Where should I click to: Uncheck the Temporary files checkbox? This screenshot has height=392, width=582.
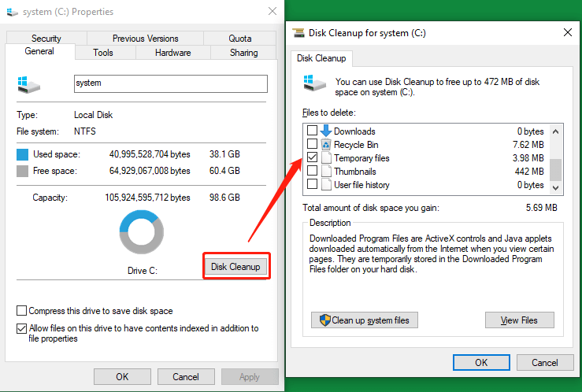[313, 158]
